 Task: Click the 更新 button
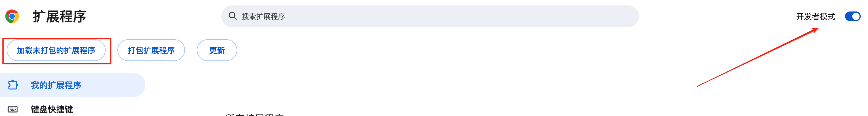click(x=217, y=50)
